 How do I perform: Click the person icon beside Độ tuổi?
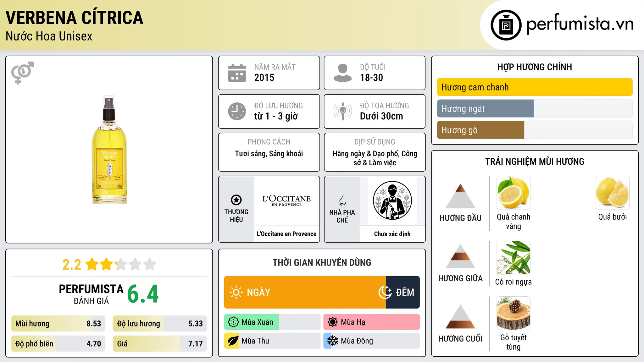(x=342, y=73)
